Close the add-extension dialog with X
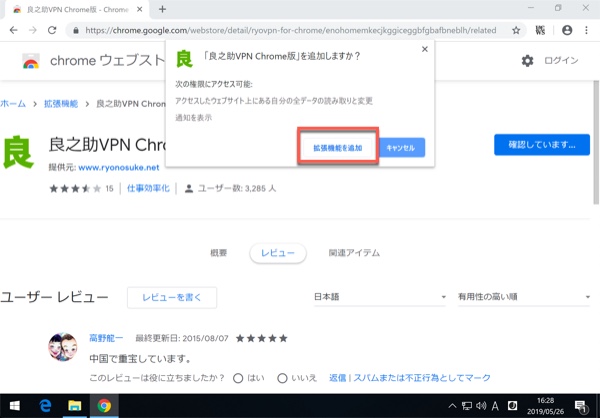 coord(424,49)
